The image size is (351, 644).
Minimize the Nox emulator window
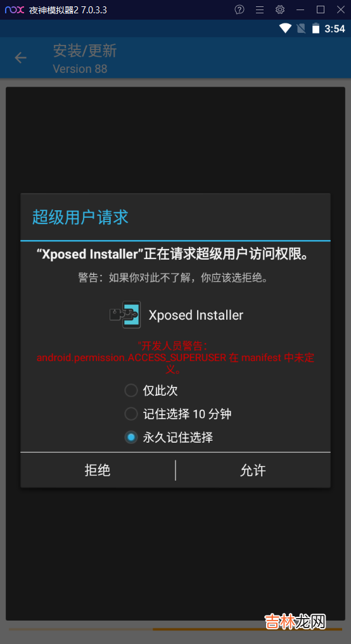[300, 9]
